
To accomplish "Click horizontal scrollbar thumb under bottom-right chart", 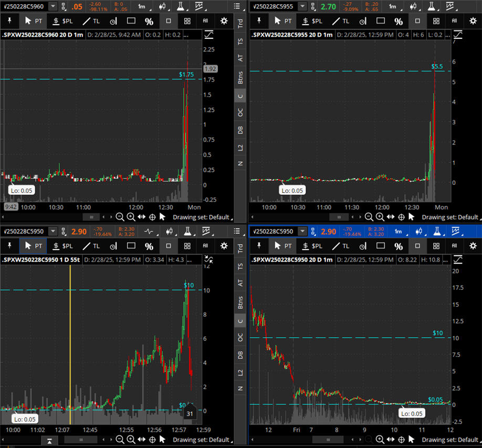I will click(x=328, y=440).
